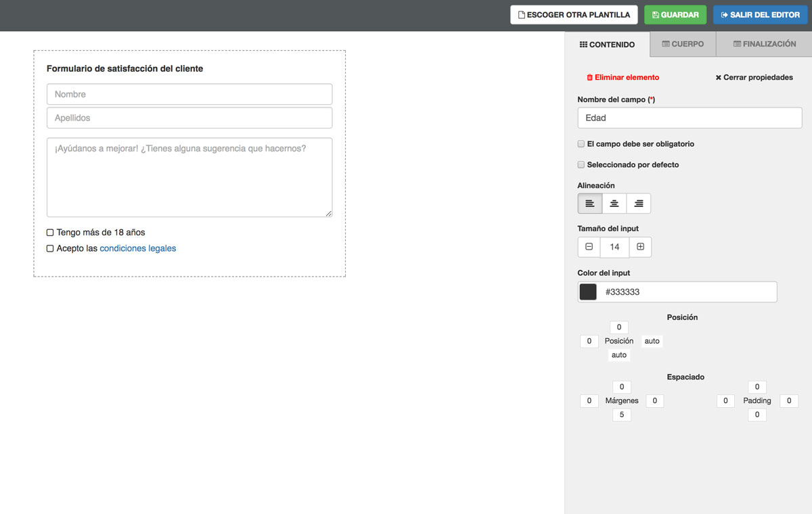812x514 pixels.
Task: Click the #333333 color swatch
Action: 589,291
